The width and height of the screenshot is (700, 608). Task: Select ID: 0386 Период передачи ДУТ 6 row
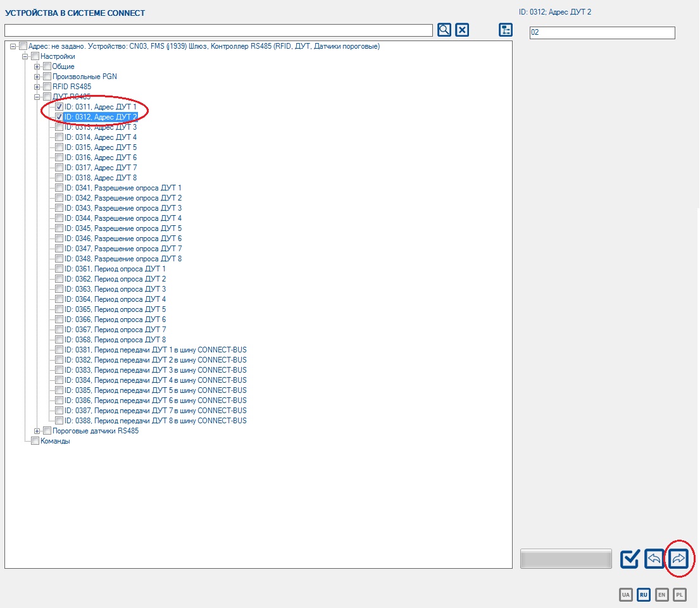(155, 400)
